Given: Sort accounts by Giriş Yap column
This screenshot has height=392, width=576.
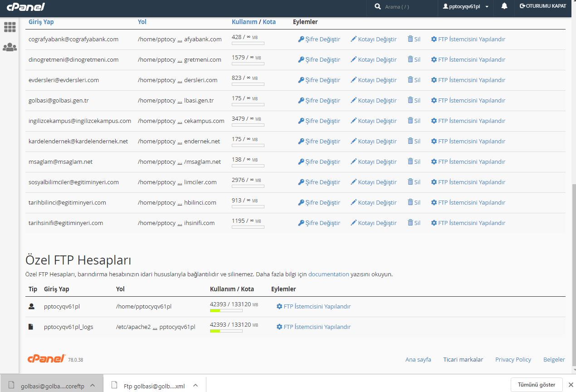Looking at the screenshot, I should click(41, 22).
